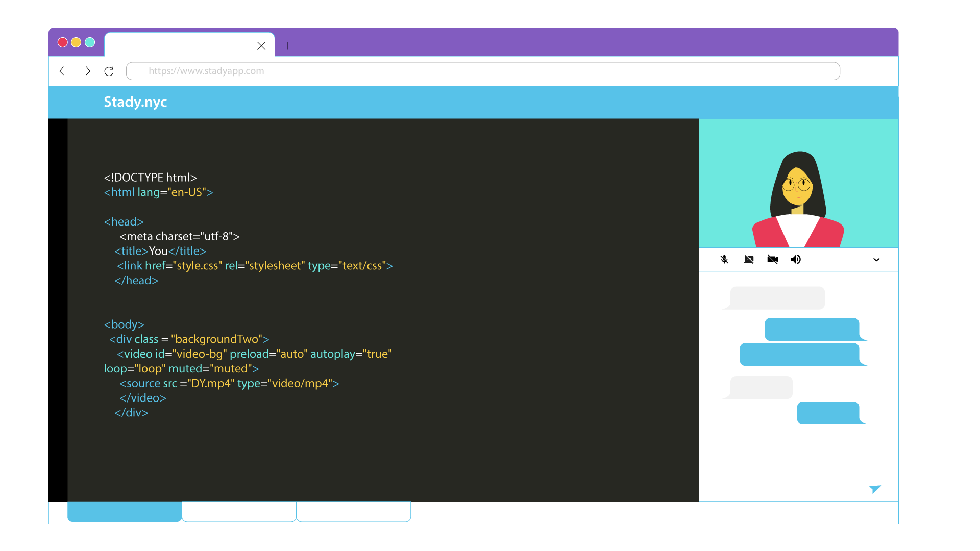Click the speaker volume icon
Screen dimensions: 980x551
tap(796, 259)
